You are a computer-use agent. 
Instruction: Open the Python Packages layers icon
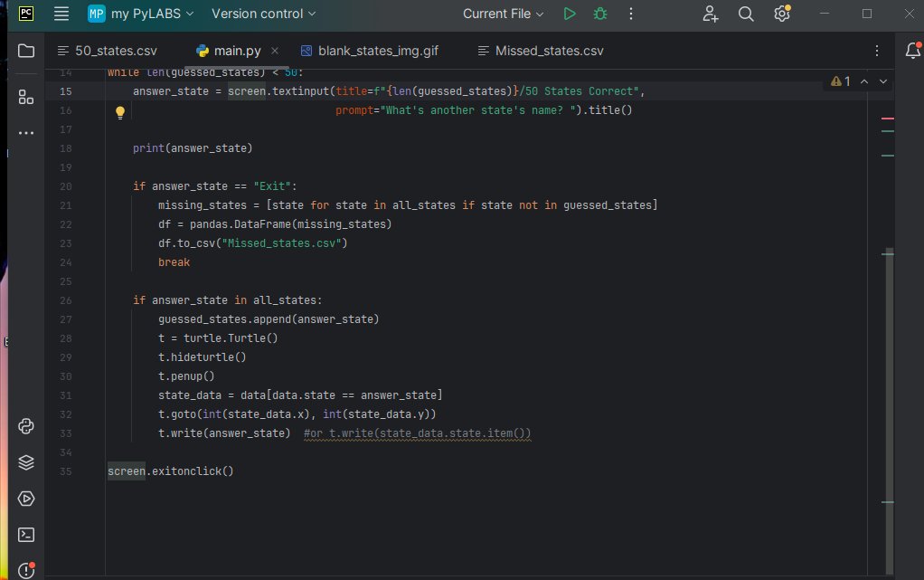pos(26,462)
